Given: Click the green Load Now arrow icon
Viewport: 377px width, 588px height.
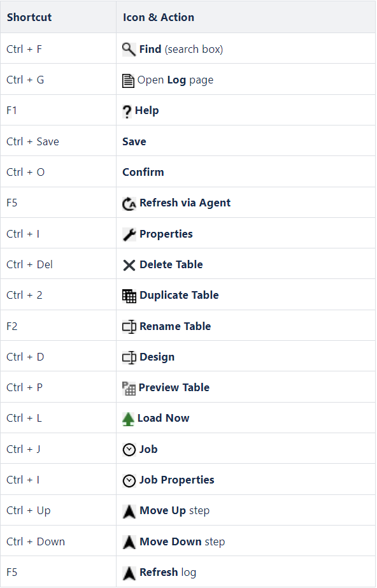Looking at the screenshot, I should 128,419.
